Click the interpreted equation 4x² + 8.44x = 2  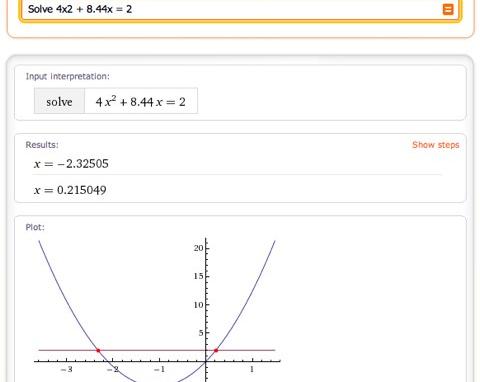point(141,101)
